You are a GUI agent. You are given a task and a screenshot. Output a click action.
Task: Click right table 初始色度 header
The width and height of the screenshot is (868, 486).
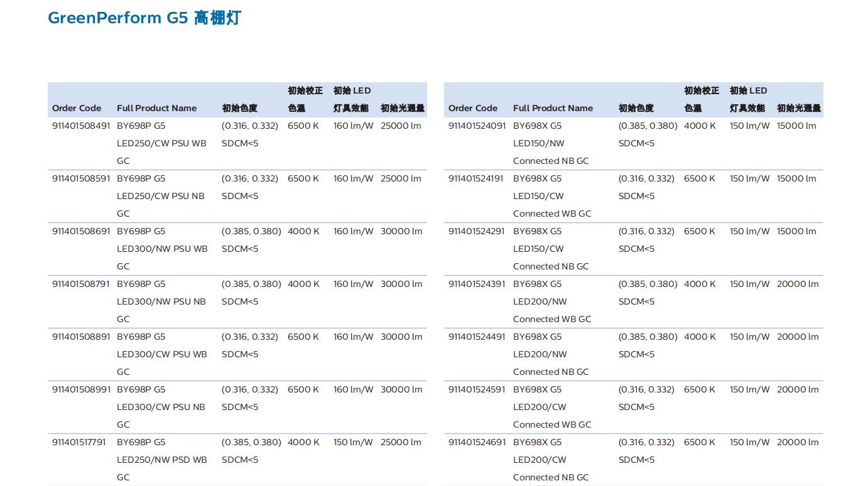[x=636, y=108]
